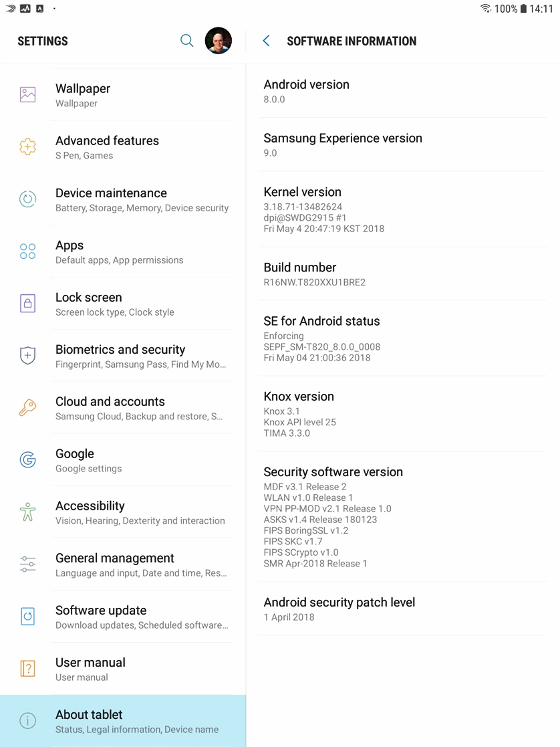Screen dimensions: 560x747
Task: Go back using the left chevron
Action: (x=267, y=41)
